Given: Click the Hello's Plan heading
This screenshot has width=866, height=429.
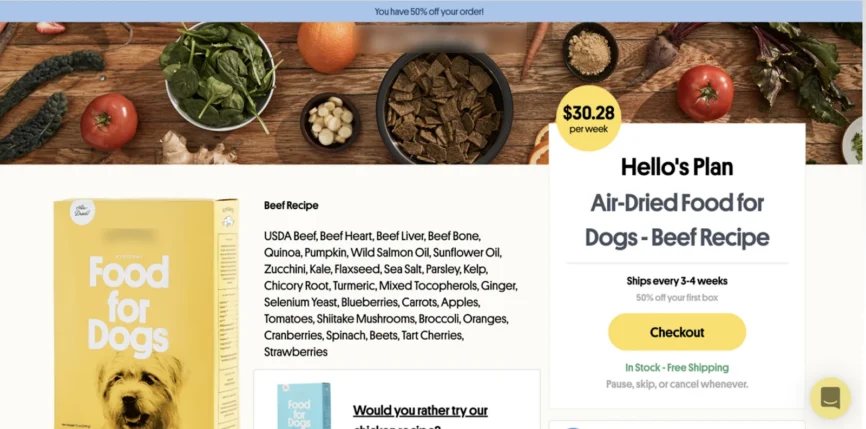Looking at the screenshot, I should (677, 167).
